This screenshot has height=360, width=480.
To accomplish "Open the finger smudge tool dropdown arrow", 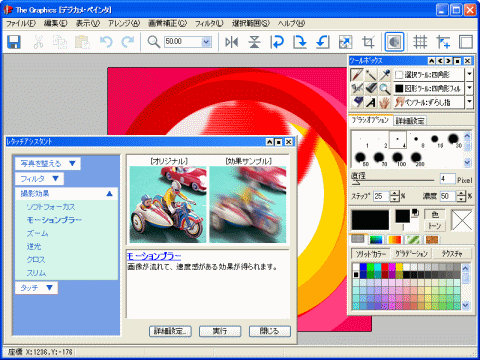I will pyautogui.click(x=469, y=102).
